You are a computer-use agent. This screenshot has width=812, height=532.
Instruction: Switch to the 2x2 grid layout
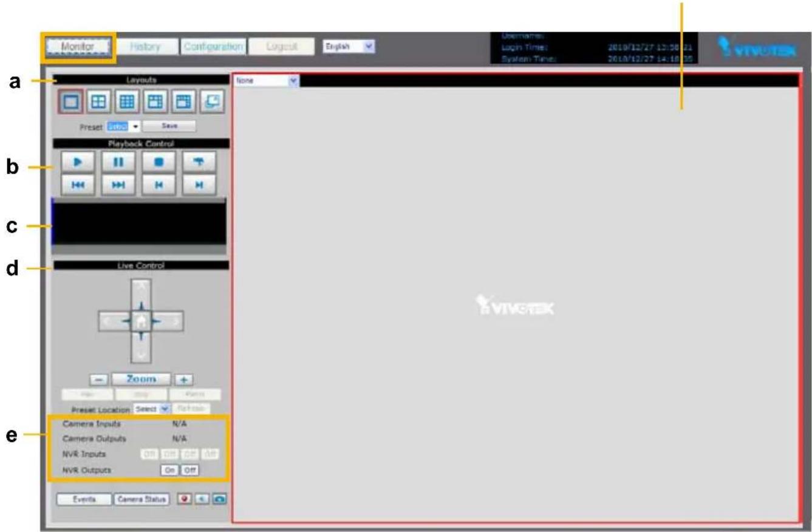[x=100, y=103]
